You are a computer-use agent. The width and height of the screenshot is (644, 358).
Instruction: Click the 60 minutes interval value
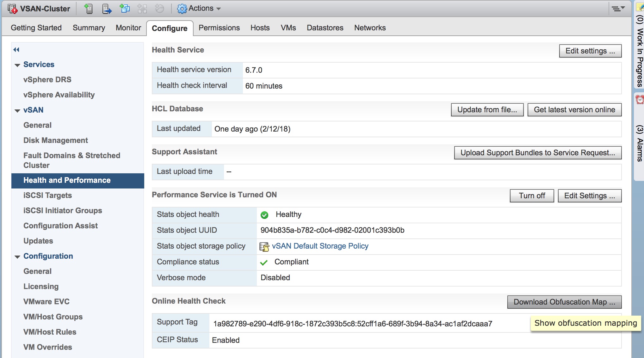click(x=264, y=86)
